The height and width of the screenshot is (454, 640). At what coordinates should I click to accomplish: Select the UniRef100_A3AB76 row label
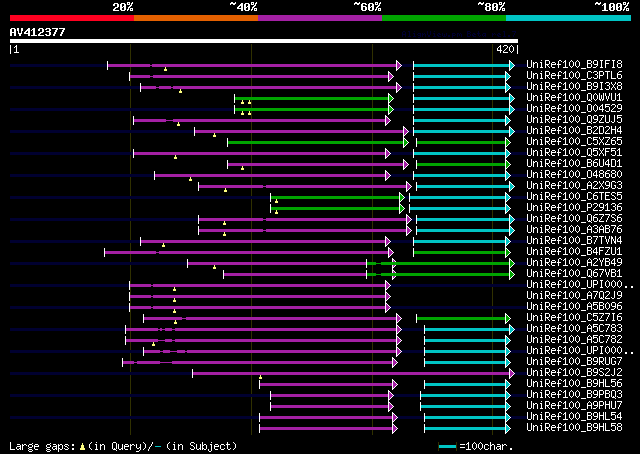[574, 230]
